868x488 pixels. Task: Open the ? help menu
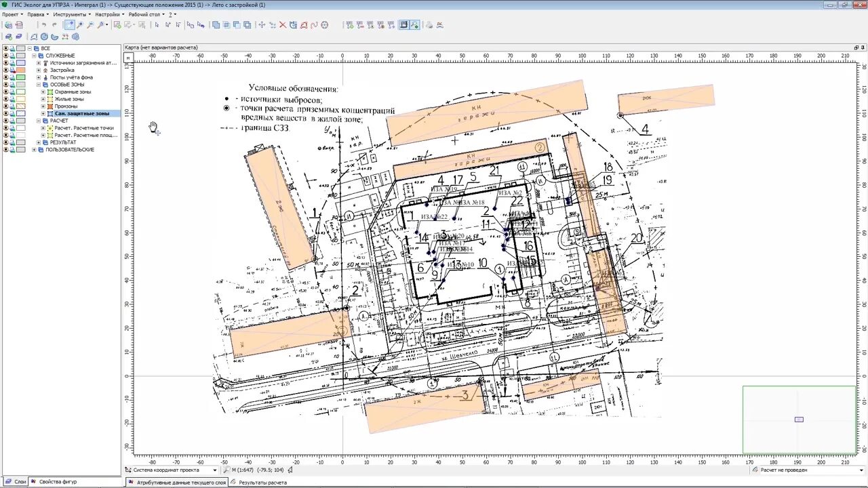(172, 14)
